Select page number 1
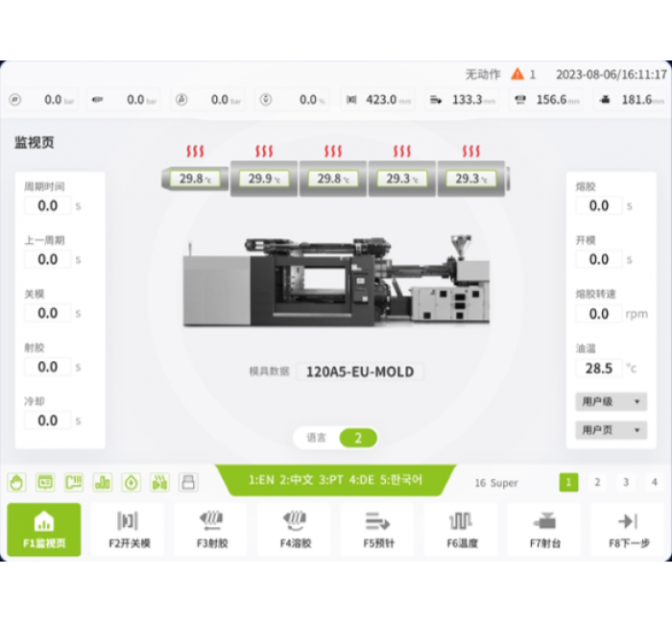The width and height of the screenshot is (672, 624). tap(568, 482)
